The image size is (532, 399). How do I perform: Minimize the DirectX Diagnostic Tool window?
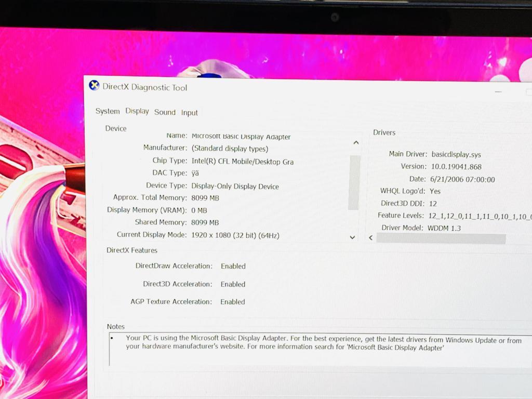point(498,91)
